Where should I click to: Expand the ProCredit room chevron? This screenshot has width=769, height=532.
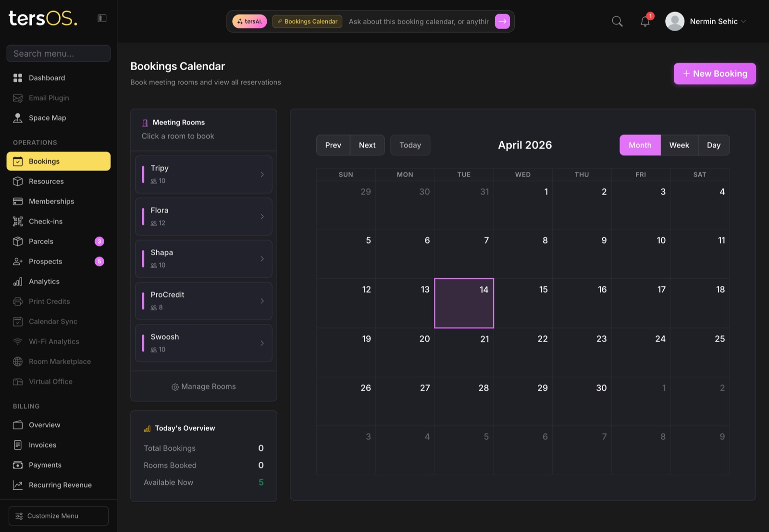click(x=262, y=301)
